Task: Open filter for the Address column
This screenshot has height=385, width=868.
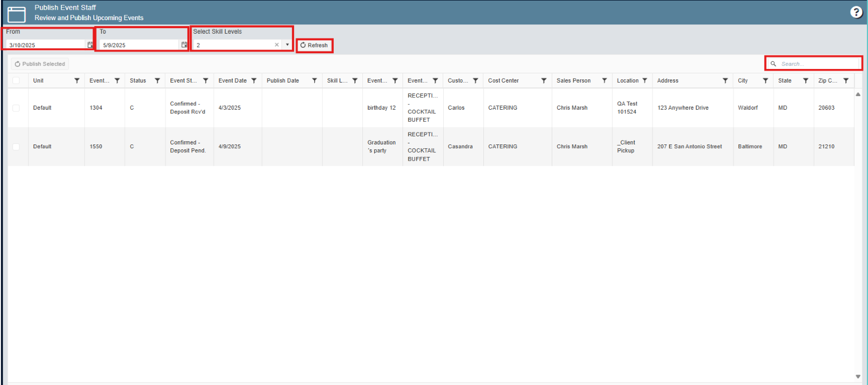Action: pyautogui.click(x=725, y=80)
